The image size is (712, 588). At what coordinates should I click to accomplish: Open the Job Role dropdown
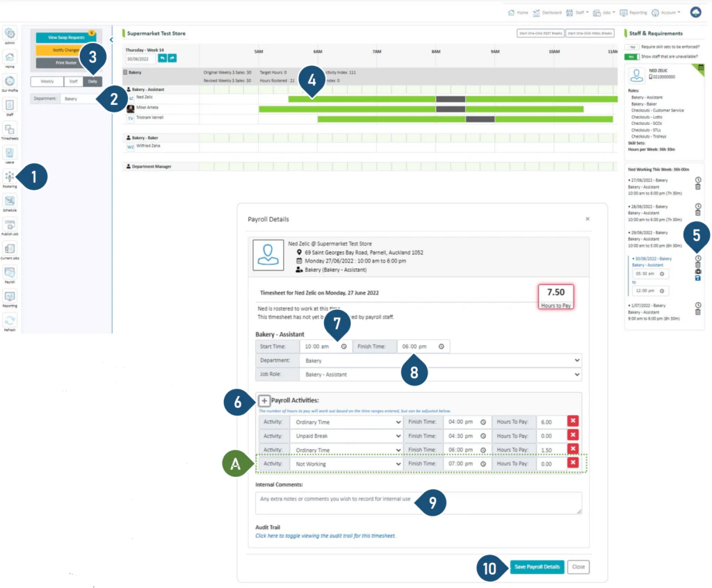point(440,374)
